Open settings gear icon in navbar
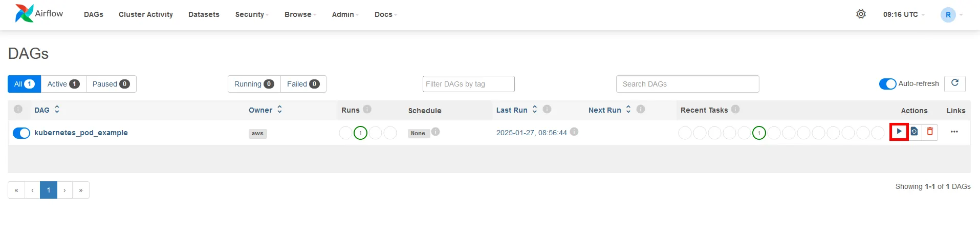 tap(861, 14)
